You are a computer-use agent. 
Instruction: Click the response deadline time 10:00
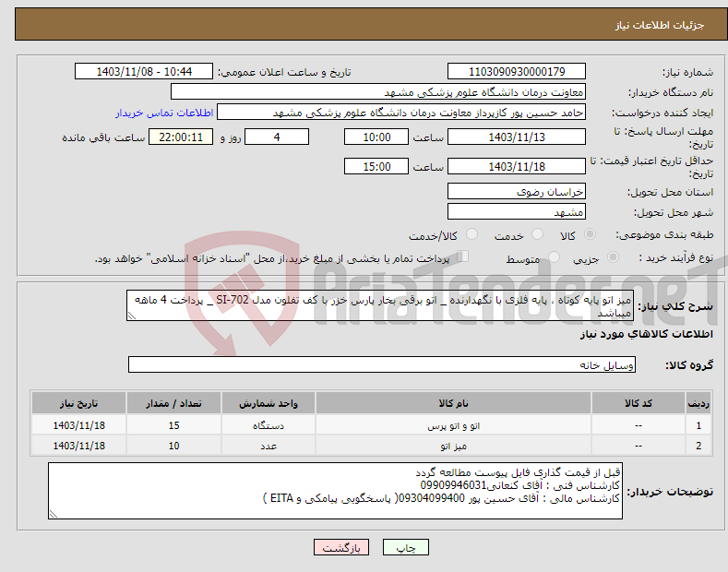(376, 137)
